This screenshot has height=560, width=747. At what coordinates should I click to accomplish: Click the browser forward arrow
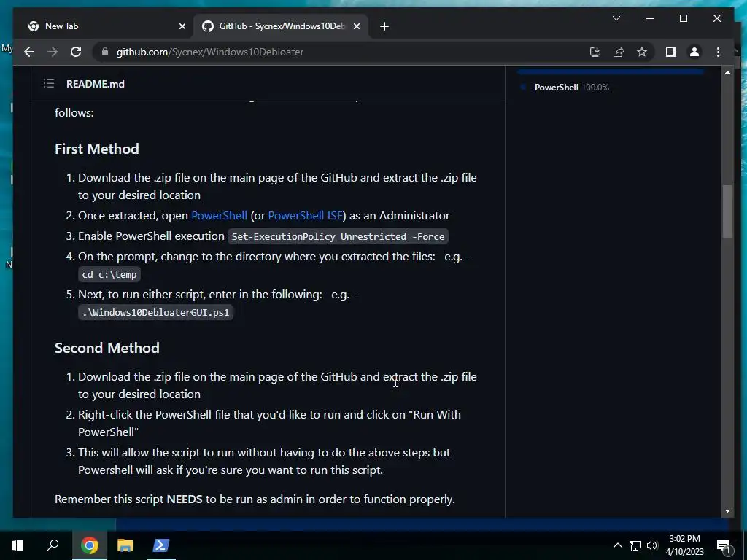coord(53,52)
